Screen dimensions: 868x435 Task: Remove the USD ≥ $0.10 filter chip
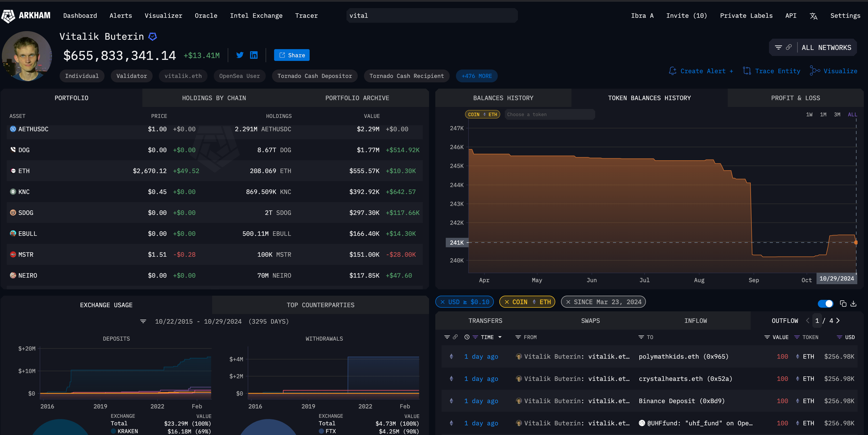442,302
